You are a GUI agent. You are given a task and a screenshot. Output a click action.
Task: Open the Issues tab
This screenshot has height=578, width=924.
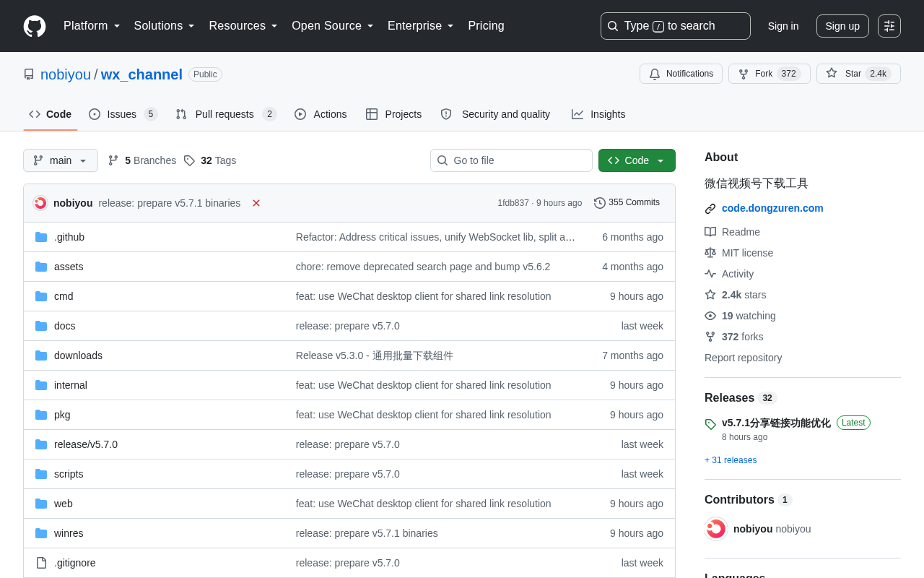click(x=123, y=114)
